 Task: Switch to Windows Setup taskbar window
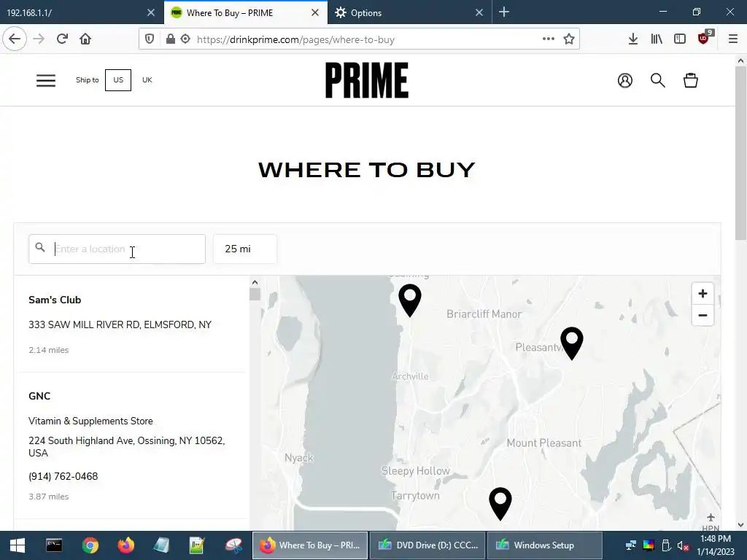point(544,545)
